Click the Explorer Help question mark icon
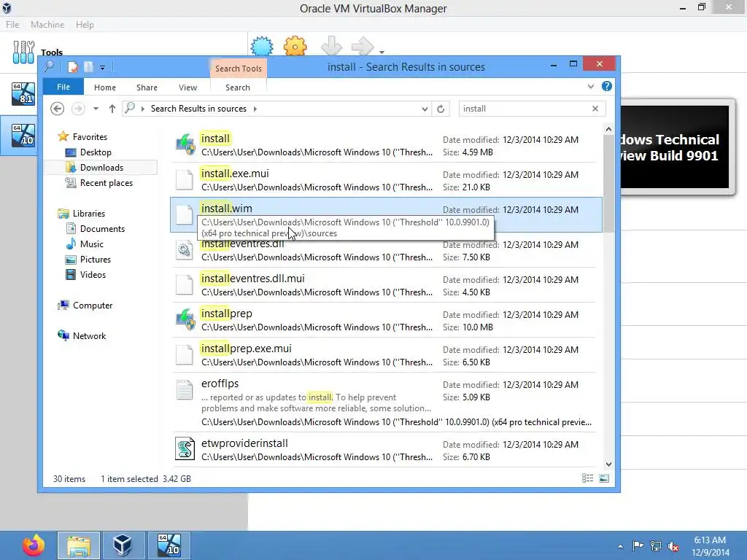Viewport: 747px width, 560px height. pyautogui.click(x=606, y=86)
